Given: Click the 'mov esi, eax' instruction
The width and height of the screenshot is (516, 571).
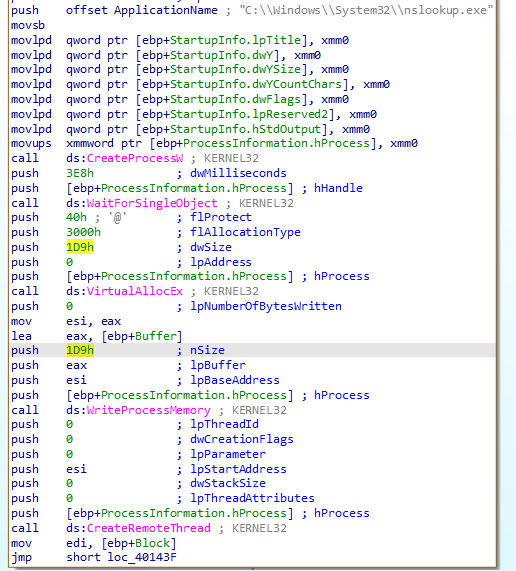Looking at the screenshot, I should pyautogui.click(x=66, y=321).
